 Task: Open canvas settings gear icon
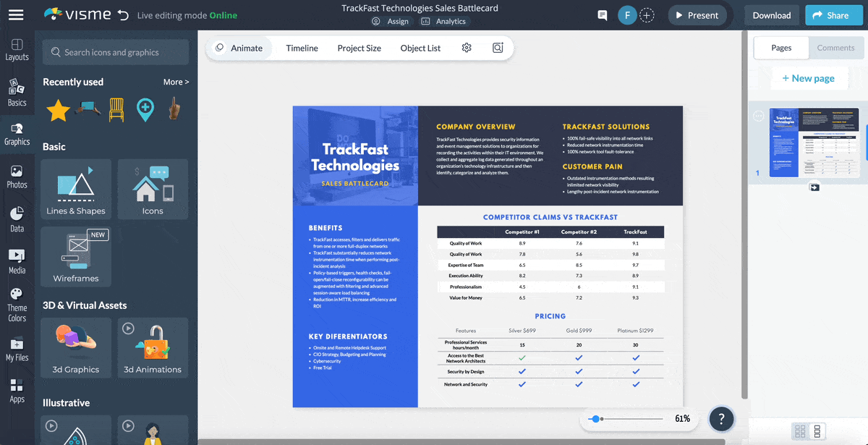click(467, 48)
